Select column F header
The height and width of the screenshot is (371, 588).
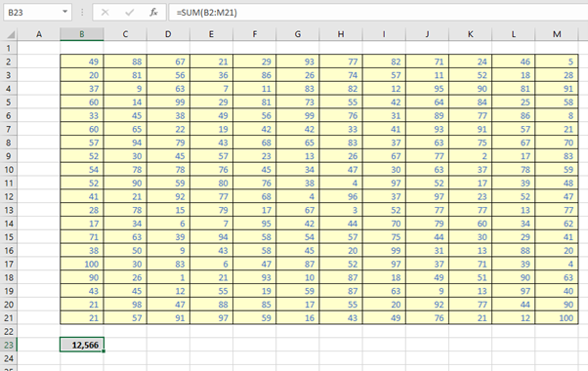click(x=255, y=34)
